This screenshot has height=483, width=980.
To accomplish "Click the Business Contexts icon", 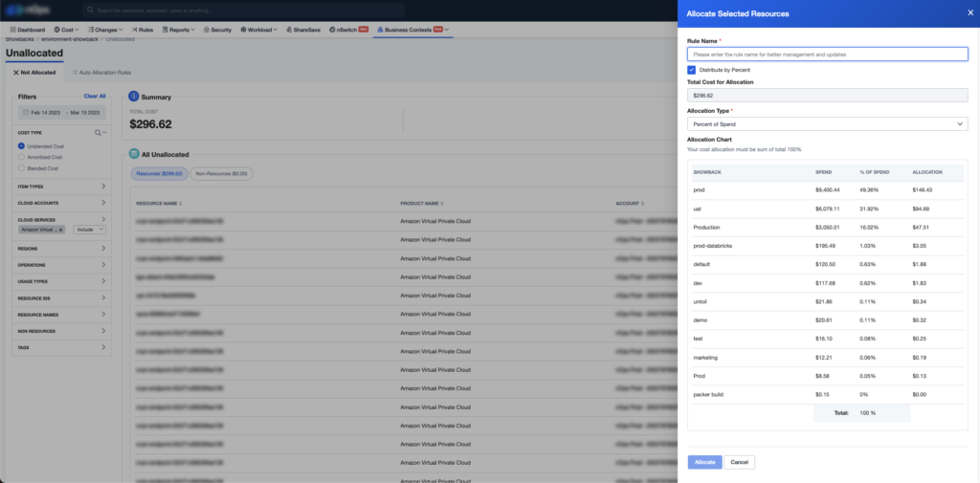I will coord(381,30).
